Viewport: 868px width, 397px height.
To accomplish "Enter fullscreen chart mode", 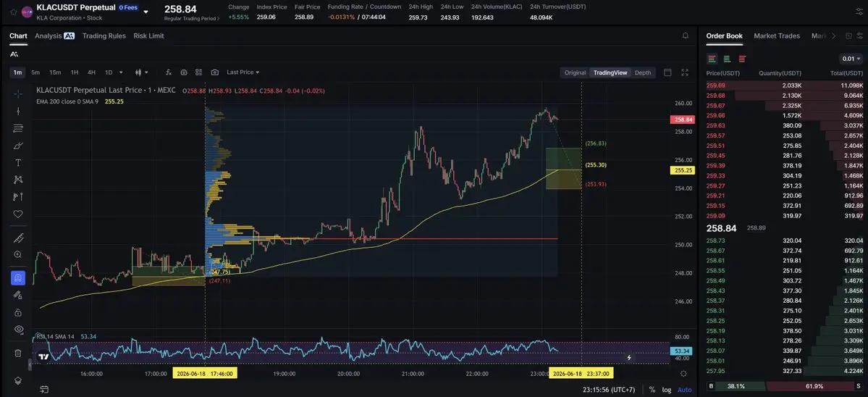I will [685, 72].
